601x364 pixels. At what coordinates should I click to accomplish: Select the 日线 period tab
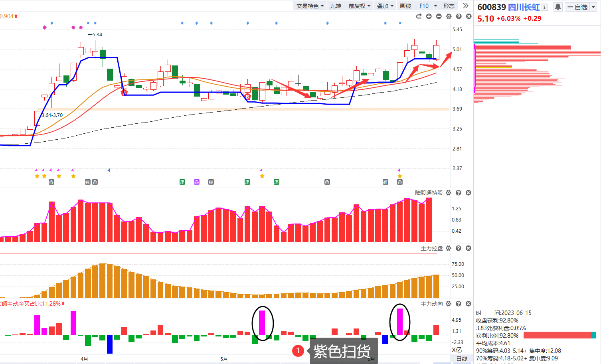coord(462,359)
